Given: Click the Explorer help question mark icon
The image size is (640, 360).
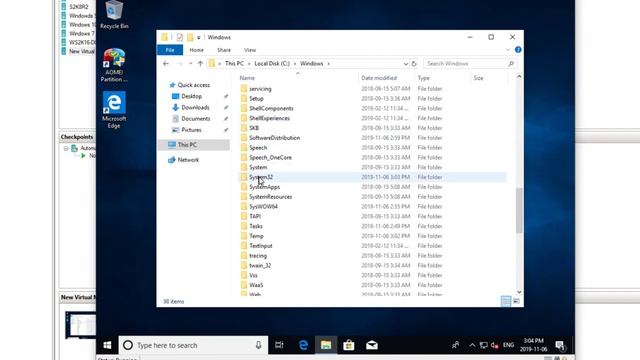Looking at the screenshot, I should (x=518, y=50).
